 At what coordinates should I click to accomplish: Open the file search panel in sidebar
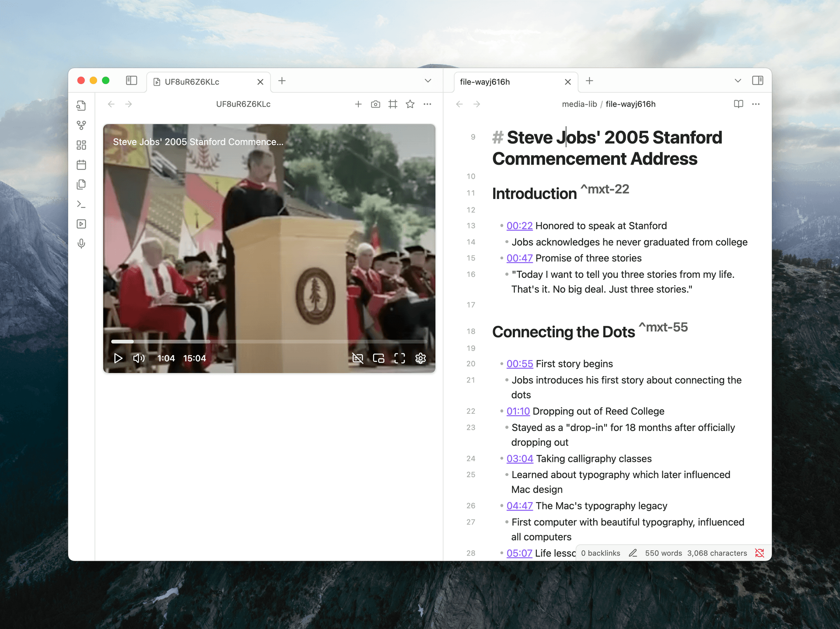point(81,105)
